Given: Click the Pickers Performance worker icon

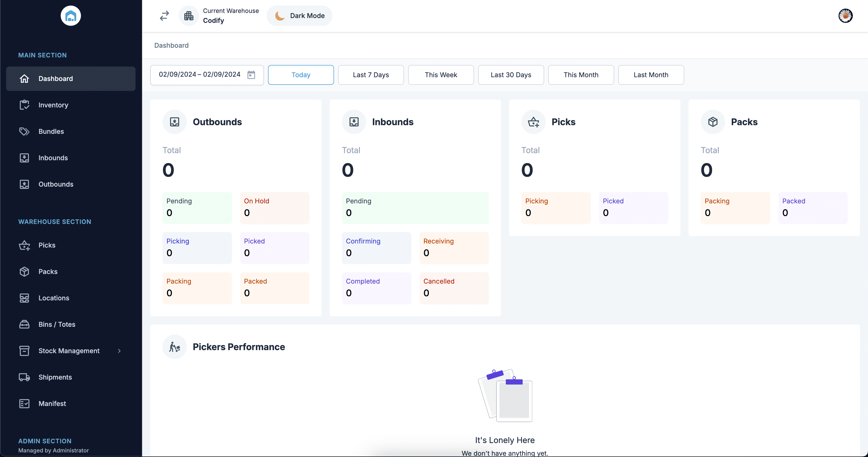Looking at the screenshot, I should [x=175, y=347].
